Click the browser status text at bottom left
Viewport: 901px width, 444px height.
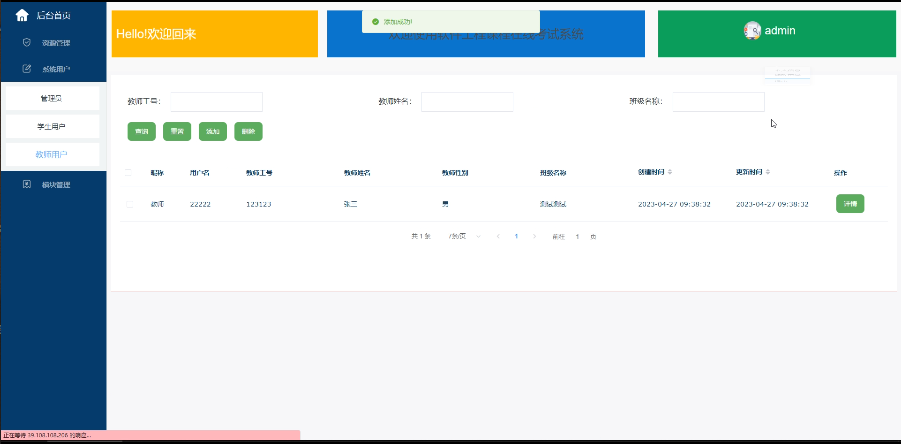click(x=47, y=435)
